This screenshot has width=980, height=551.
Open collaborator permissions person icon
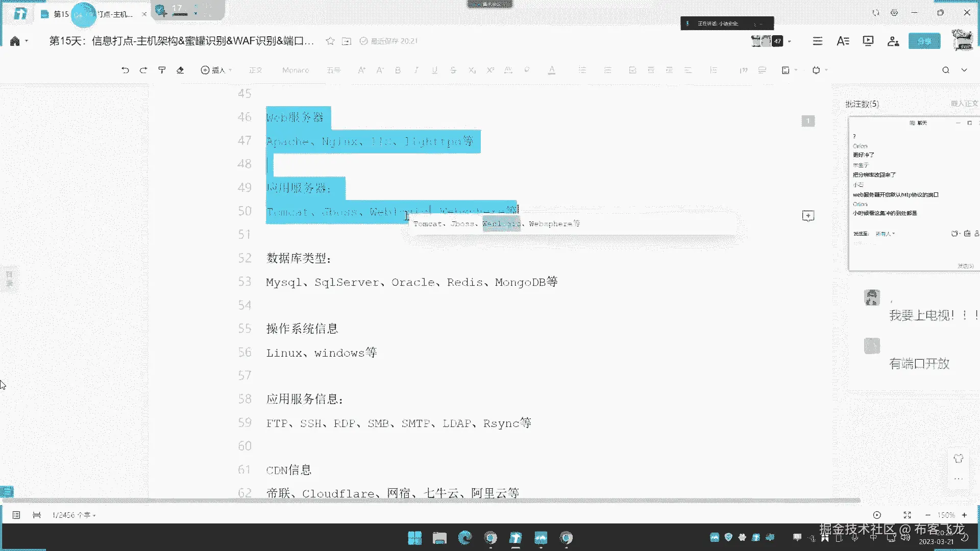tap(893, 41)
